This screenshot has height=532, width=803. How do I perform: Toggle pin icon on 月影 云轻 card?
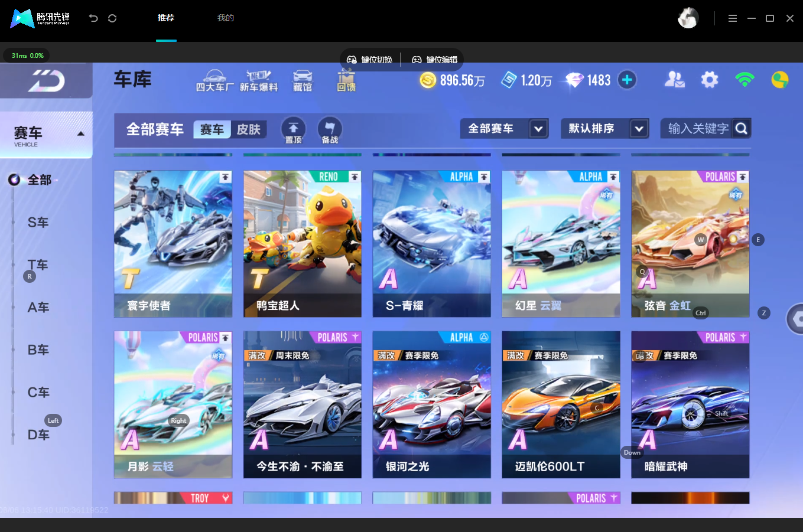click(225, 338)
